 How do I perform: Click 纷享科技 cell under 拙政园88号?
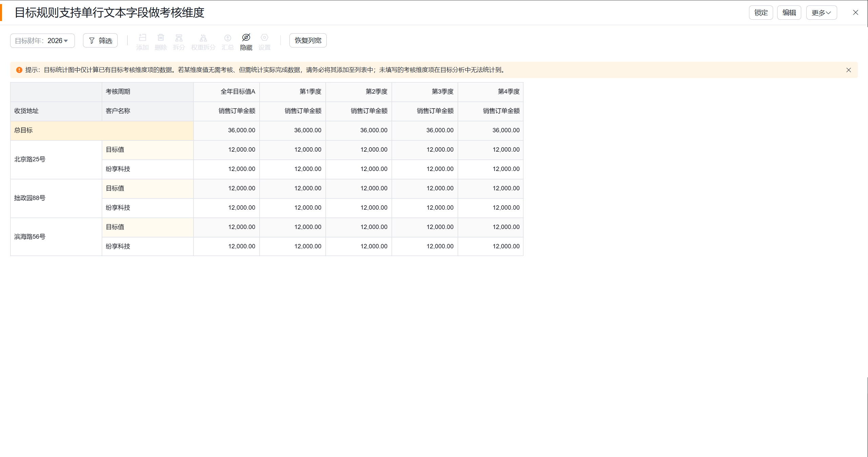[x=147, y=208]
